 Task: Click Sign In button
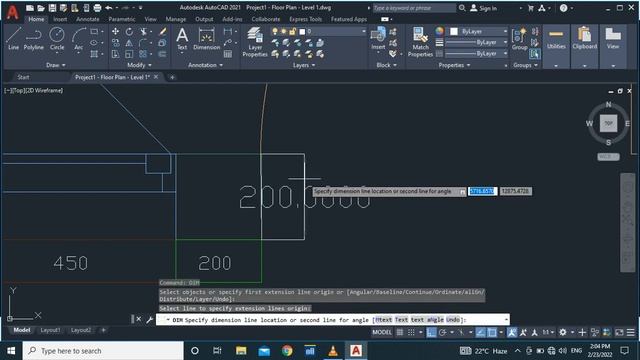[484, 8]
